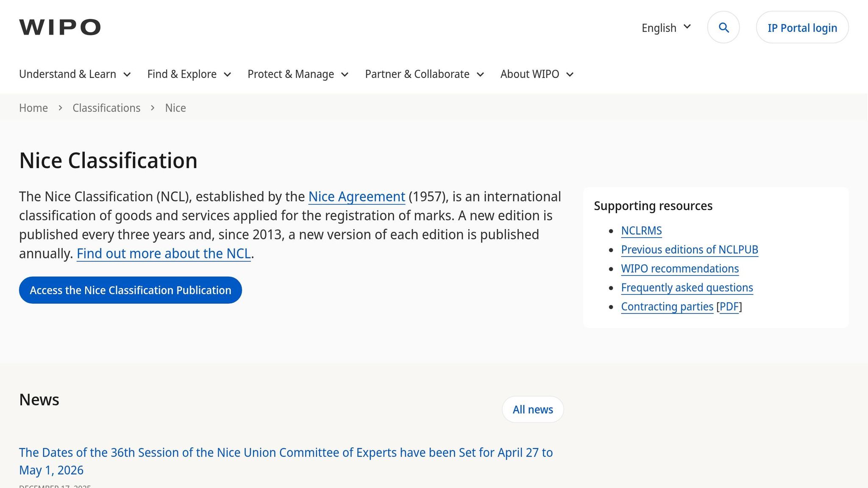868x488 pixels.
Task: Expand the Partner & Collaborate menu
Action: 424,74
